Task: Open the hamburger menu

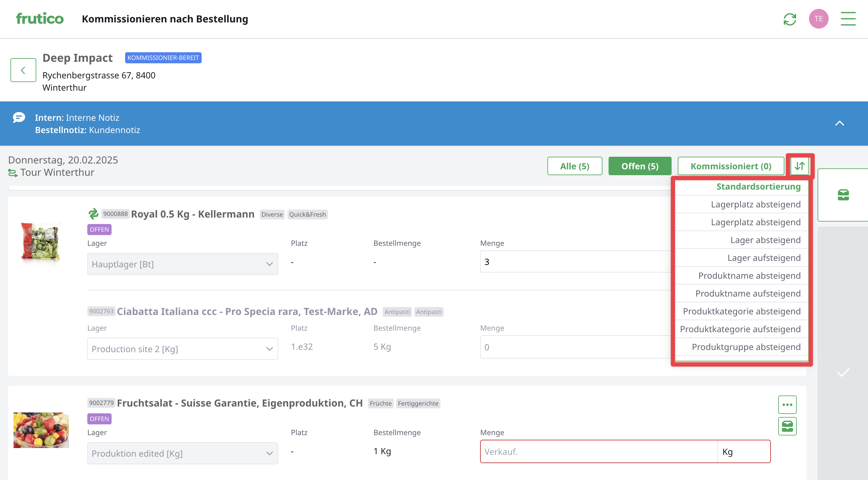Action: 848,19
